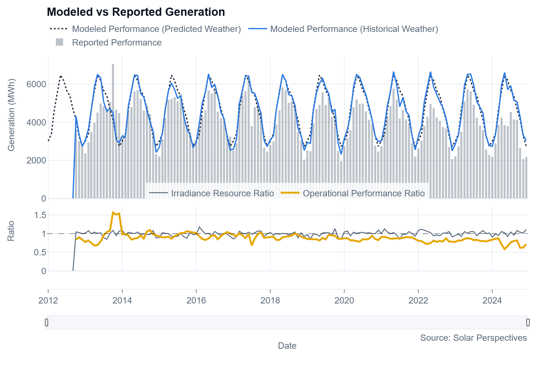Click the Modeled Performance (Predicted Weather) legend text
This screenshot has width=553, height=392.
click(157, 29)
